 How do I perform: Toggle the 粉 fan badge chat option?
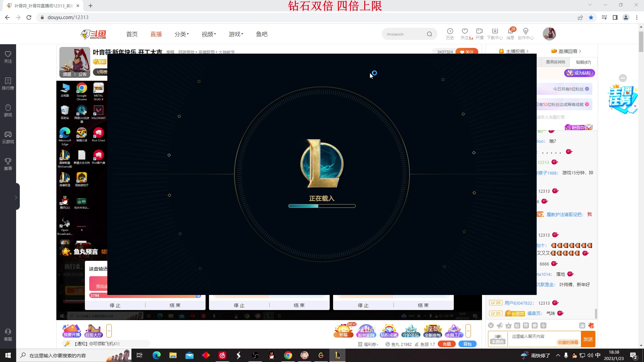(x=517, y=325)
